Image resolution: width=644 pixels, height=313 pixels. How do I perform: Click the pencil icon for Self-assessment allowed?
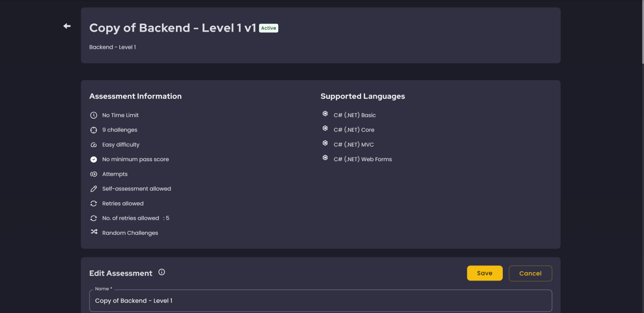pyautogui.click(x=94, y=189)
